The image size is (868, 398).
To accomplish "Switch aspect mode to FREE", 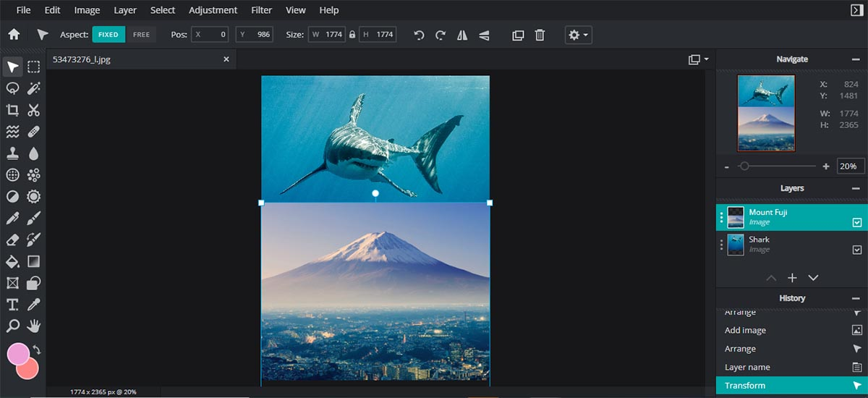I will 141,35.
